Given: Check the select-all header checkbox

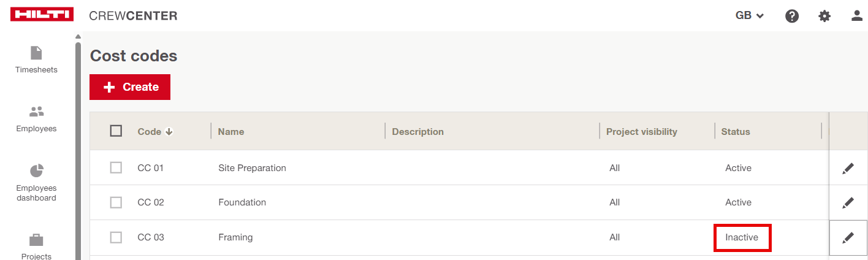Looking at the screenshot, I should pyautogui.click(x=116, y=131).
